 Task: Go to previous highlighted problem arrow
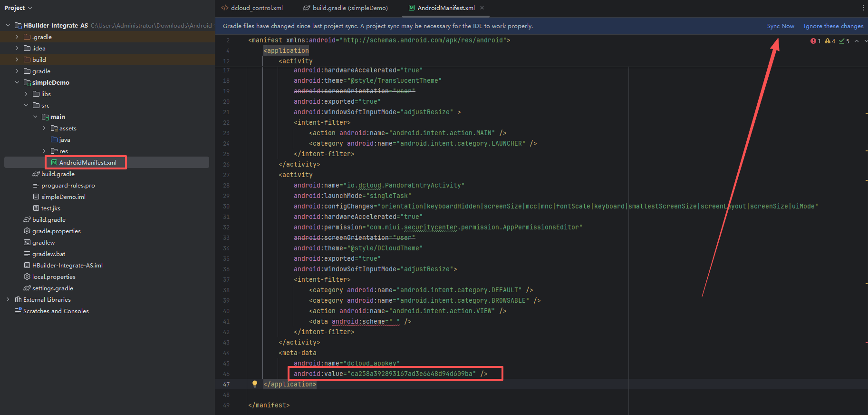[x=857, y=41]
